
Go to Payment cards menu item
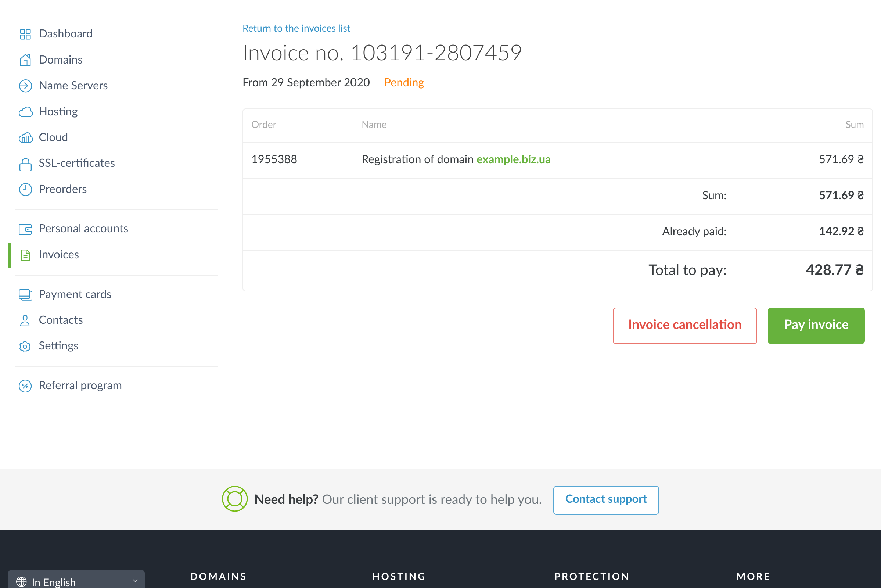tap(75, 294)
